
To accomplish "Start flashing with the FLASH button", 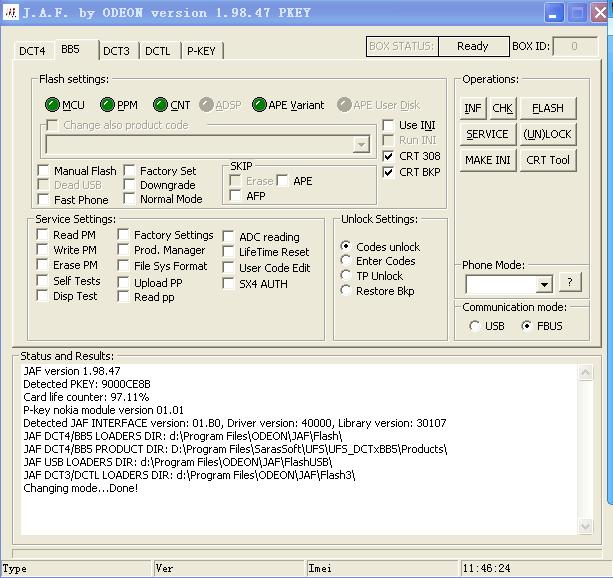I will pos(548,108).
